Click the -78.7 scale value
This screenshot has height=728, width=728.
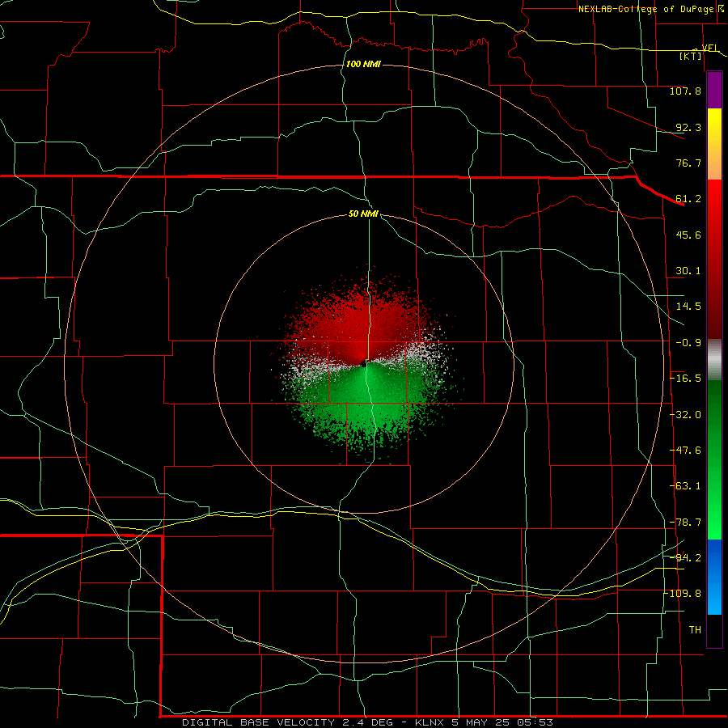click(x=686, y=523)
